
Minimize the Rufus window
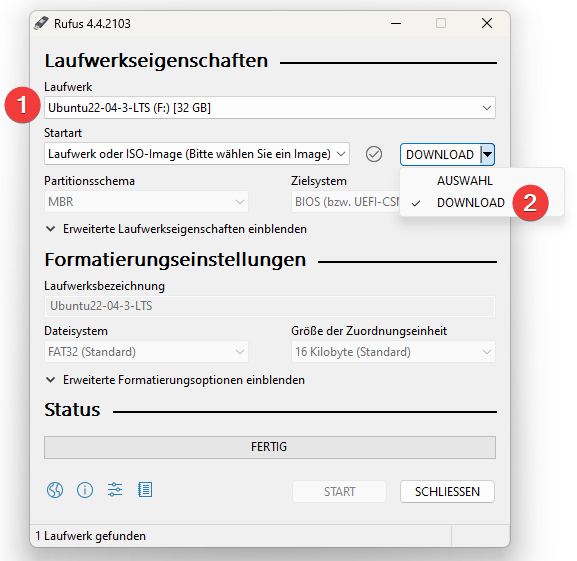coord(396,23)
